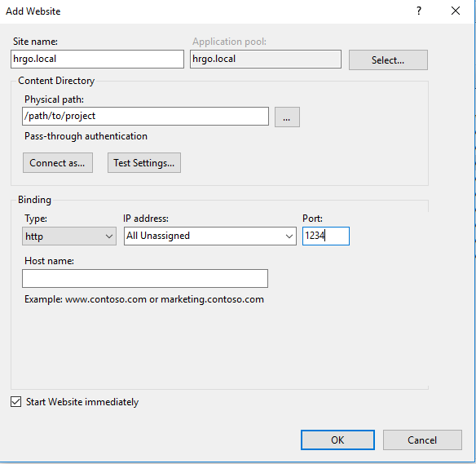Click into the Physical path field
The image size is (476, 464).
tap(145, 116)
